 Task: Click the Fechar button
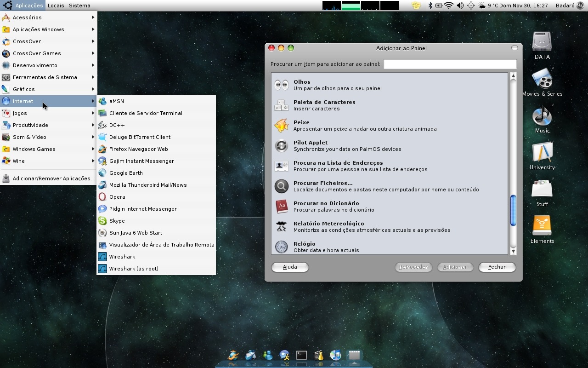point(497,267)
